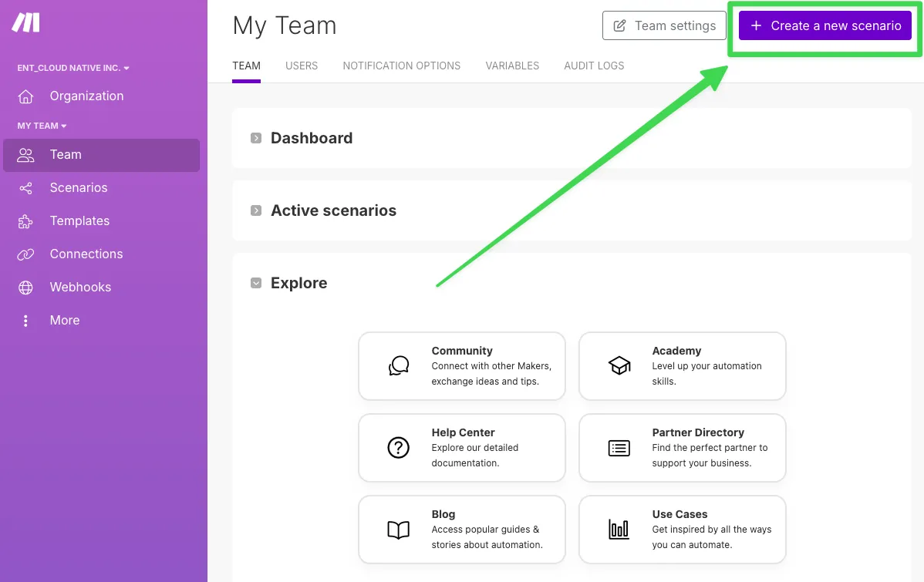Click the Webhooks globe icon

click(25, 288)
